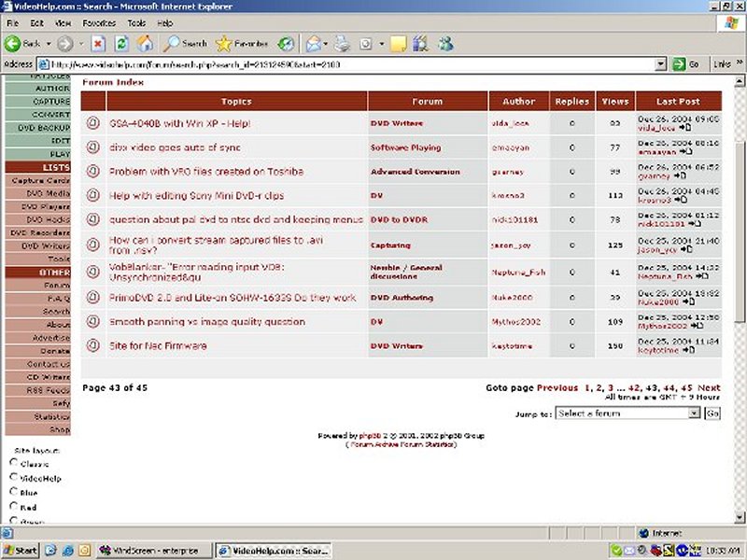The image size is (747, 560).
Task: Refresh the page with the green arrows icon
Action: (x=122, y=44)
